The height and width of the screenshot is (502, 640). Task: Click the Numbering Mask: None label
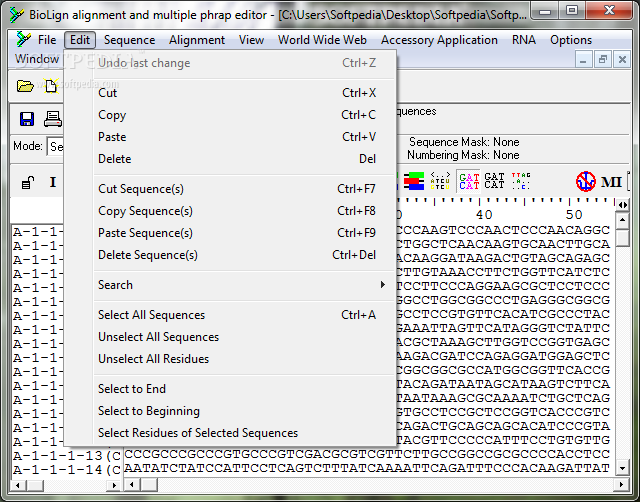point(463,155)
